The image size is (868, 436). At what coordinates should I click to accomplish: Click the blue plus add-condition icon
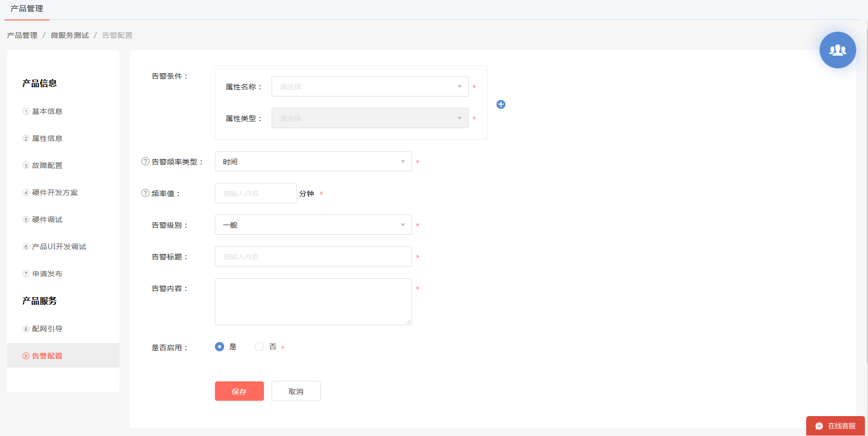click(501, 104)
